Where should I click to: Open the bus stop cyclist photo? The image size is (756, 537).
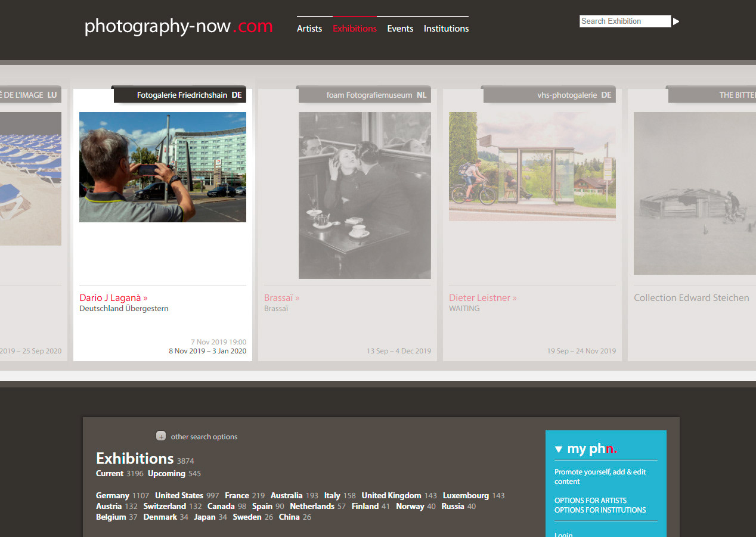pyautogui.click(x=532, y=166)
